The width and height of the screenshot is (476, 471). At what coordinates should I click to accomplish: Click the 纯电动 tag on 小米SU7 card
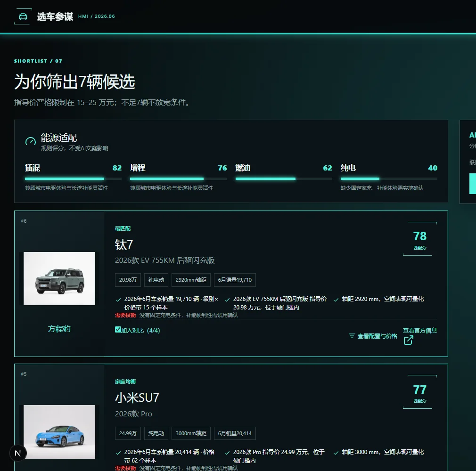point(156,433)
